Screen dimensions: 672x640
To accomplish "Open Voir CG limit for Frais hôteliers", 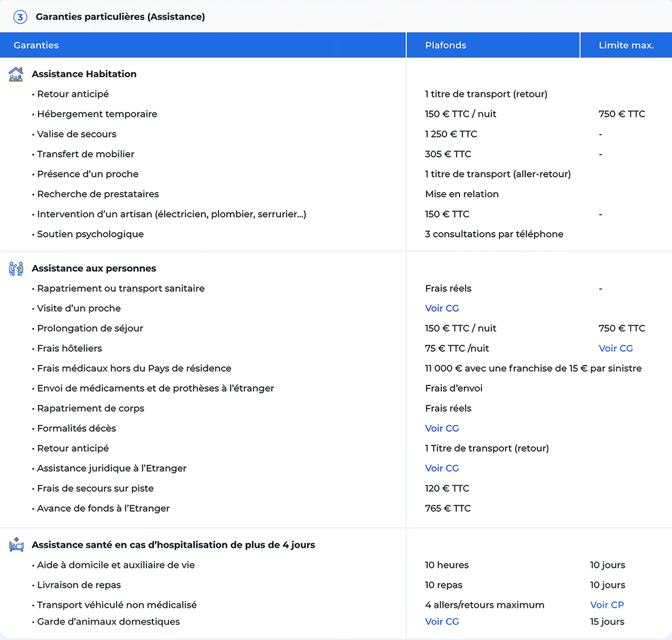I will [x=616, y=348].
